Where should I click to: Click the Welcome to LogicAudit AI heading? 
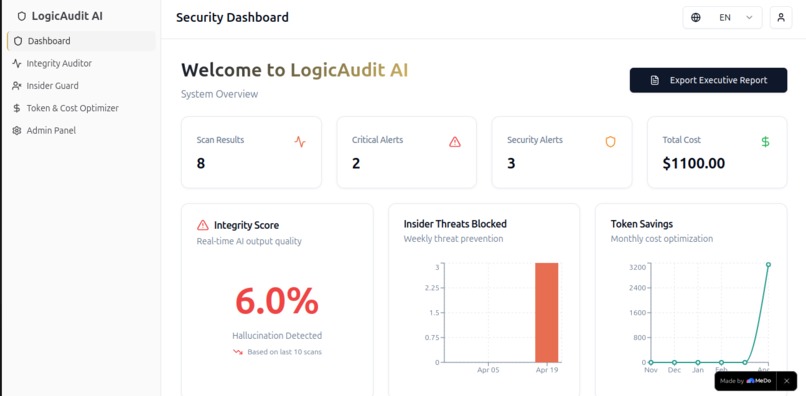295,70
